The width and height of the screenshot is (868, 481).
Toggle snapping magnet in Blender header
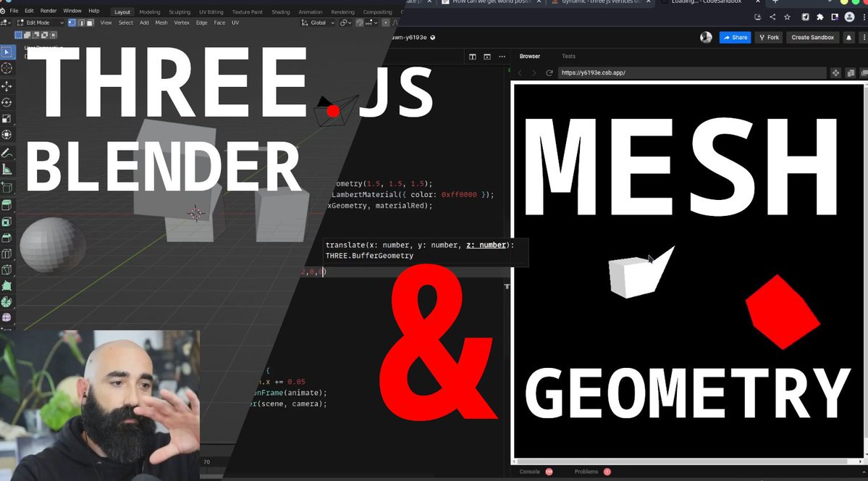360,22
